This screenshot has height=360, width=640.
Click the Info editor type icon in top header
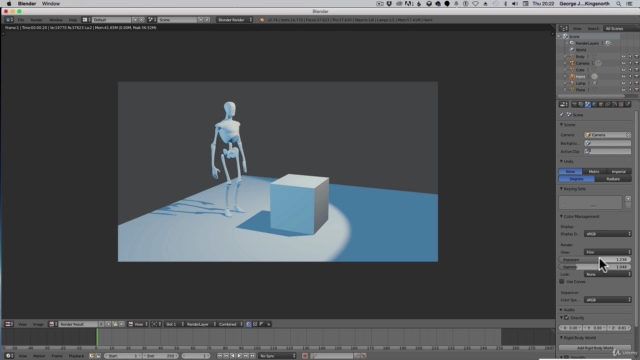pyautogui.click(x=9, y=20)
